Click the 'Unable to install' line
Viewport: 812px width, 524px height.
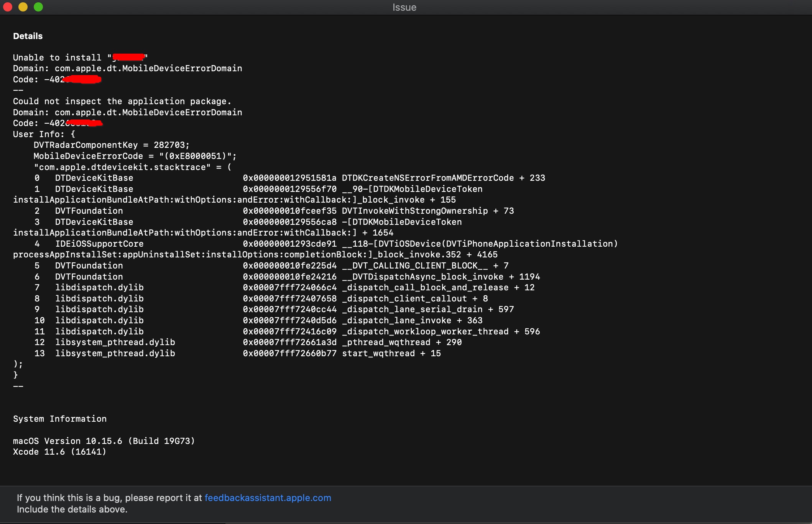(x=81, y=57)
